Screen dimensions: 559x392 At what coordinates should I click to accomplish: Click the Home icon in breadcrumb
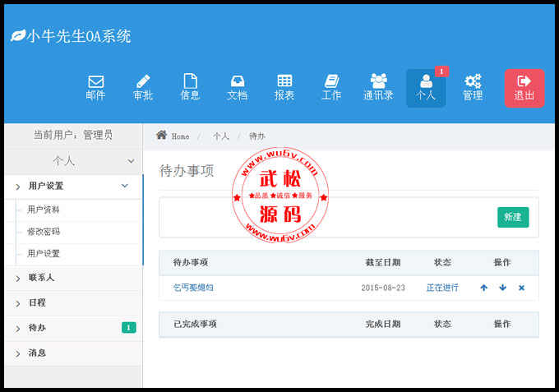tap(161, 135)
